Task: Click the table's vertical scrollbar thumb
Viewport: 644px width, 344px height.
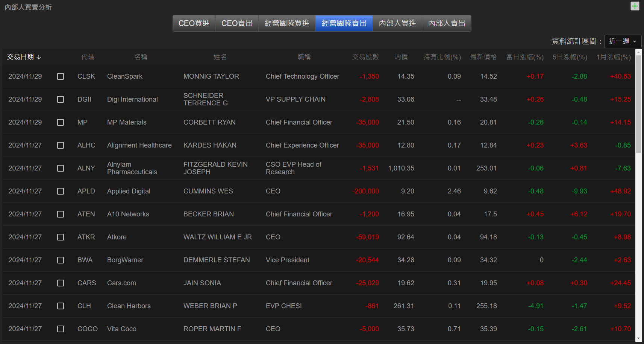Action: tap(638, 104)
